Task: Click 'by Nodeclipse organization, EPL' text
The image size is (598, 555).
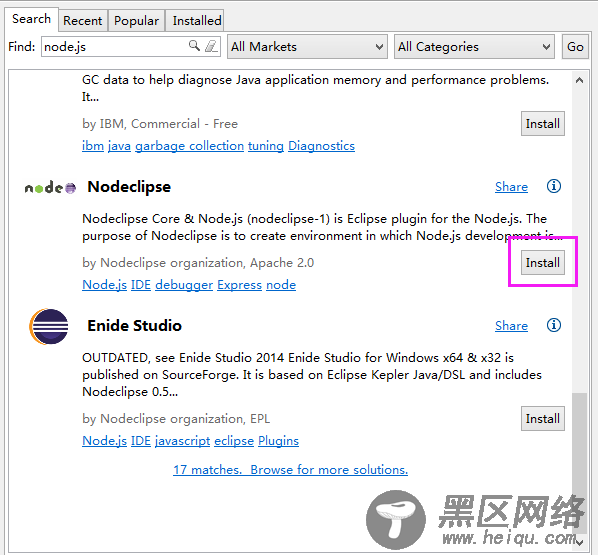Action: pyautogui.click(x=176, y=418)
